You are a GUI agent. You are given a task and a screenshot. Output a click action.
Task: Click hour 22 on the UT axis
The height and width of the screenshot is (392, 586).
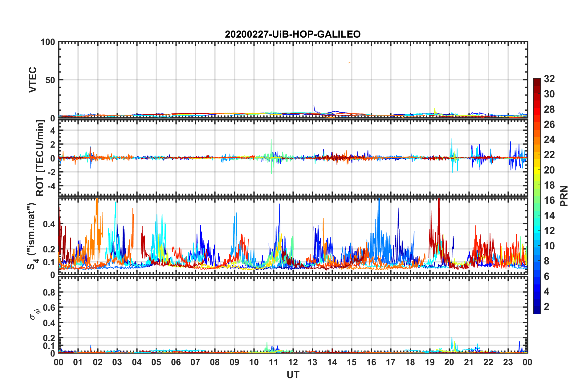coord(488,362)
